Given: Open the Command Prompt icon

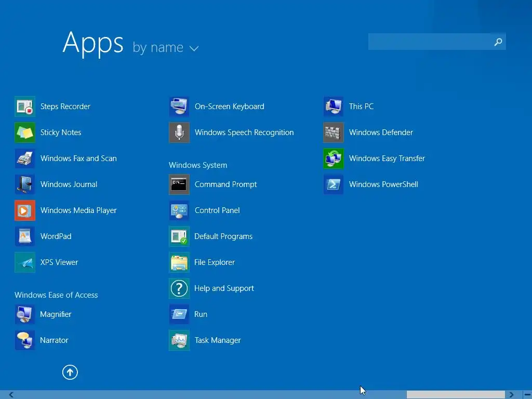Looking at the screenshot, I should coord(179,184).
